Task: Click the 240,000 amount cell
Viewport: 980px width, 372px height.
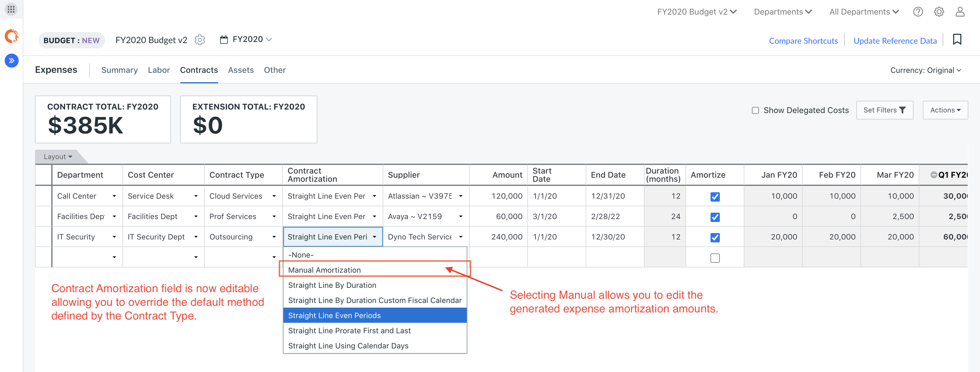Action: (498, 237)
